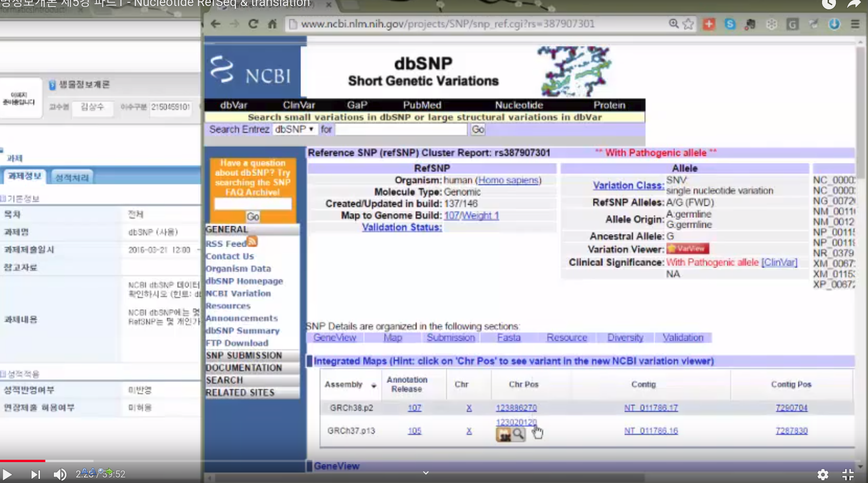Expand the SEARCH sidebar section
This screenshot has height=483, width=868.
click(x=252, y=380)
